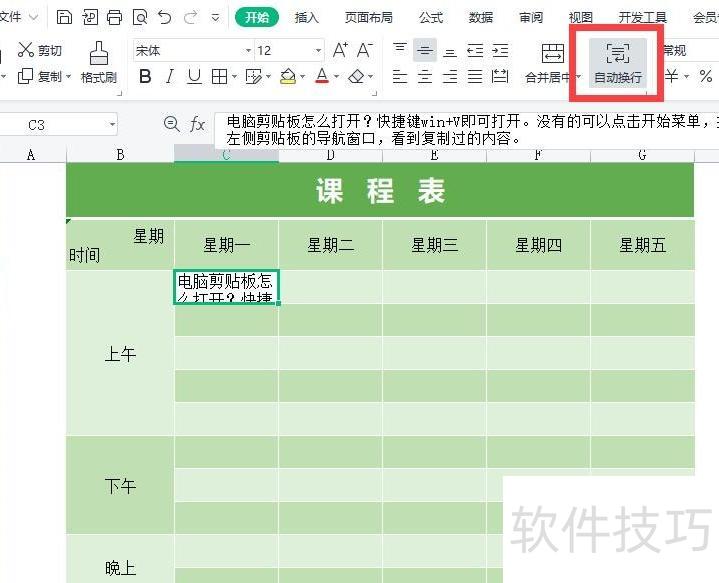Viewport: 719px width, 583px height.
Task: Decrease indent icon
Action: pos(475,50)
